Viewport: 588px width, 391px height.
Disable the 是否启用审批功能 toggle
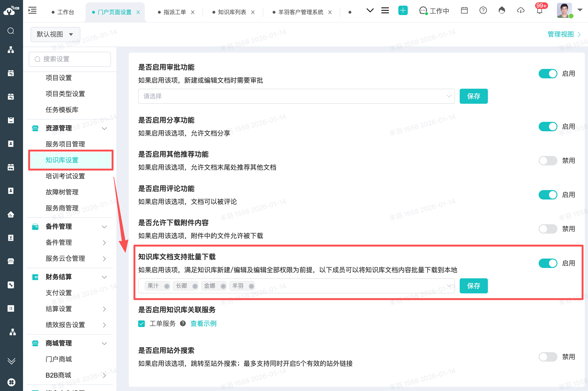point(548,74)
